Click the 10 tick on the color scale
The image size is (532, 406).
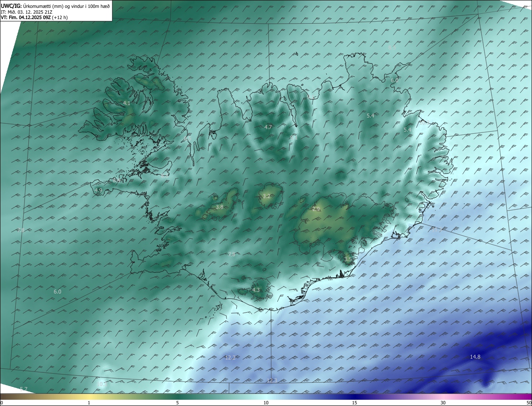[266, 403]
